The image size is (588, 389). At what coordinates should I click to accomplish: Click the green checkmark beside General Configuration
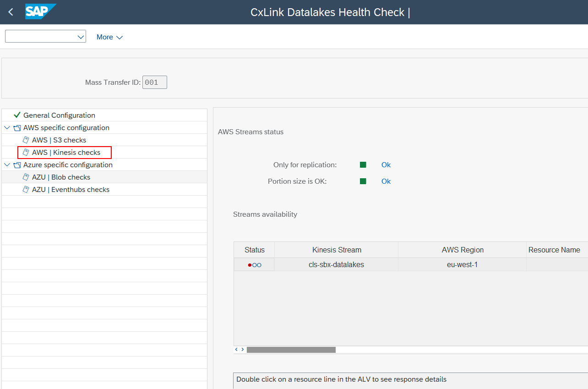coord(17,115)
